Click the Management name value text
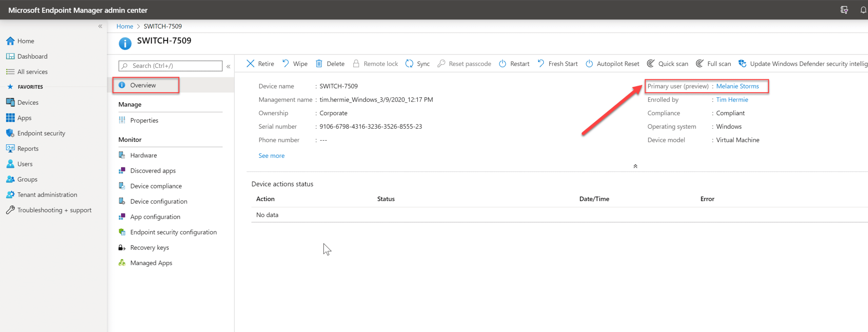This screenshot has height=332, width=868. 376,100
